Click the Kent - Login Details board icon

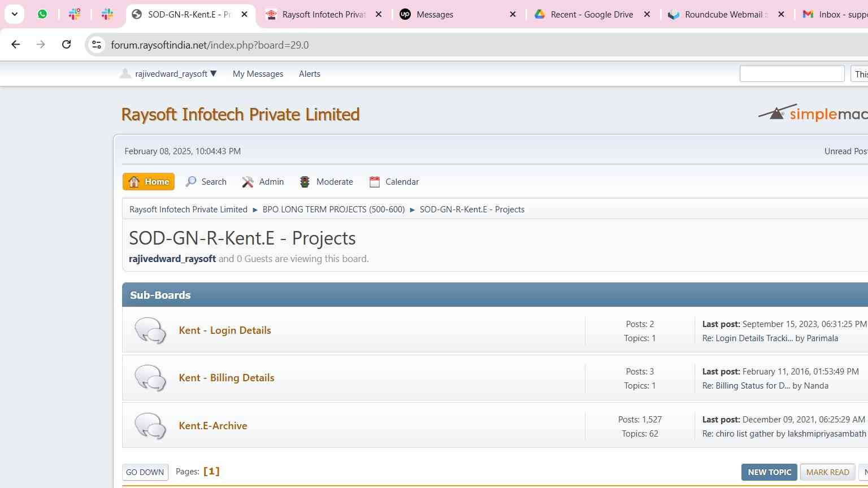[150, 330]
